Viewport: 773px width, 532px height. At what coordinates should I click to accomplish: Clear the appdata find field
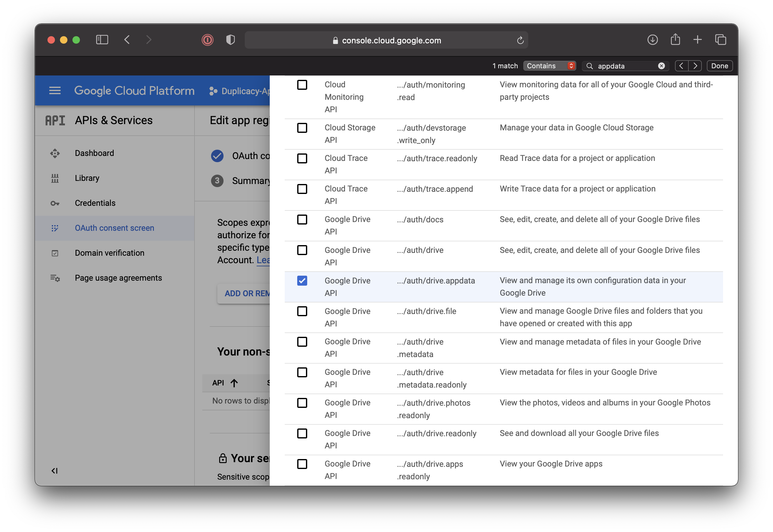[x=661, y=66]
